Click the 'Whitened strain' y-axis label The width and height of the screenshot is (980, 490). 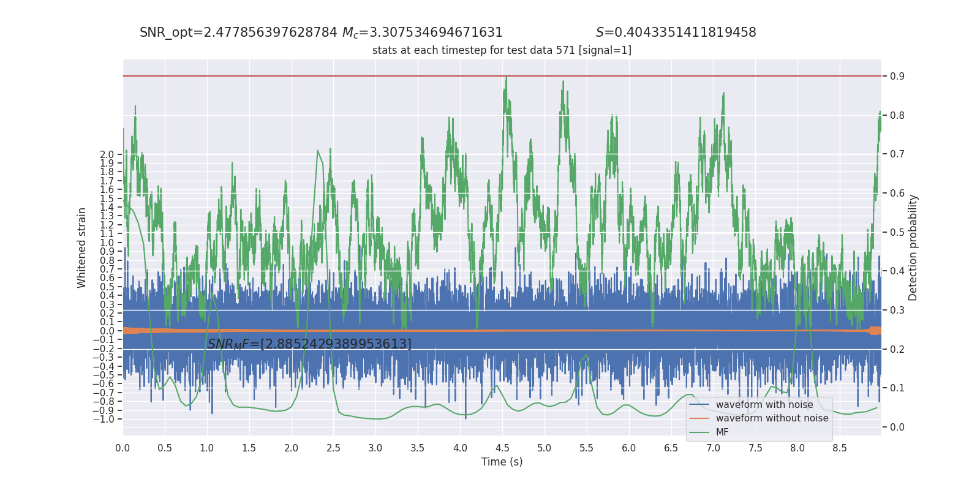coord(81,247)
